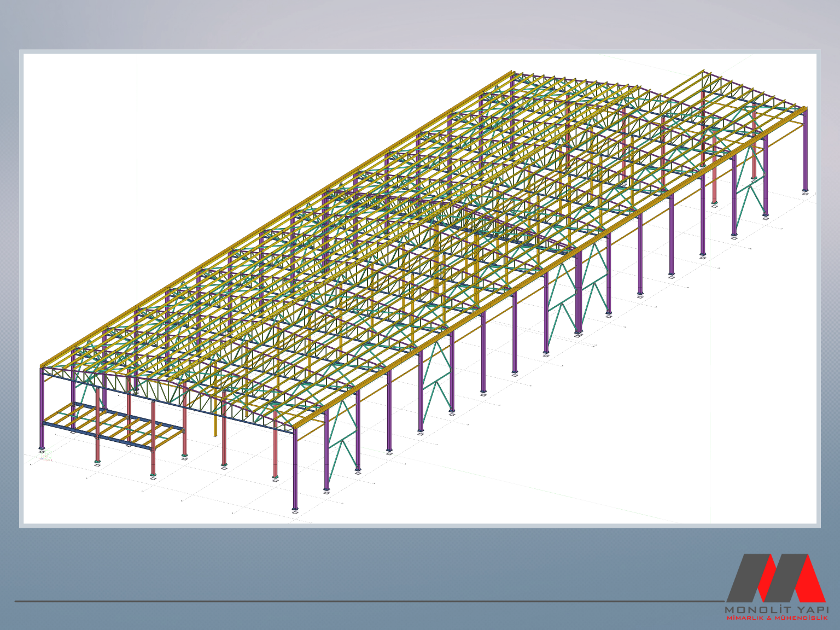Click the lone yellow column behind the mezzanine
The image size is (840, 630).
coord(215,417)
